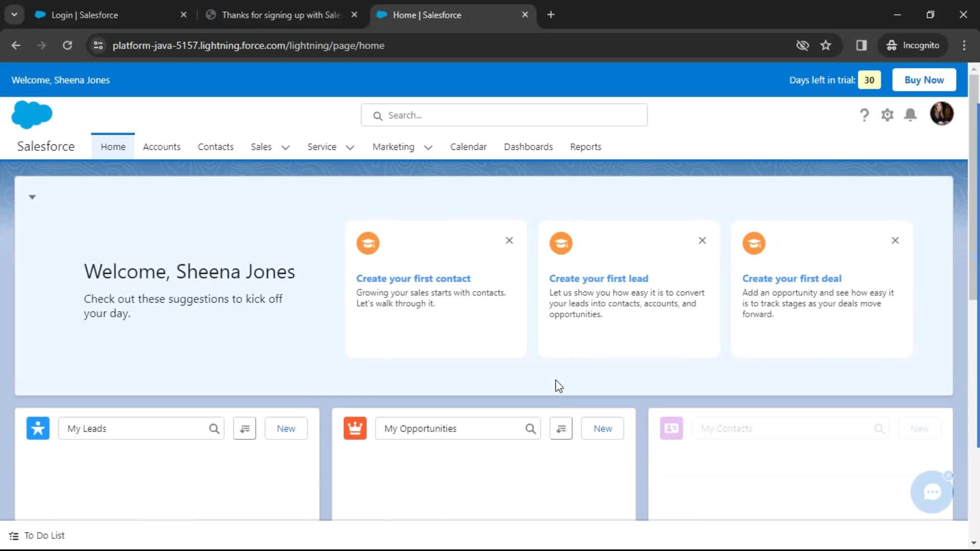980x551 pixels.
Task: Open the Accounts tab
Action: tap(162, 147)
